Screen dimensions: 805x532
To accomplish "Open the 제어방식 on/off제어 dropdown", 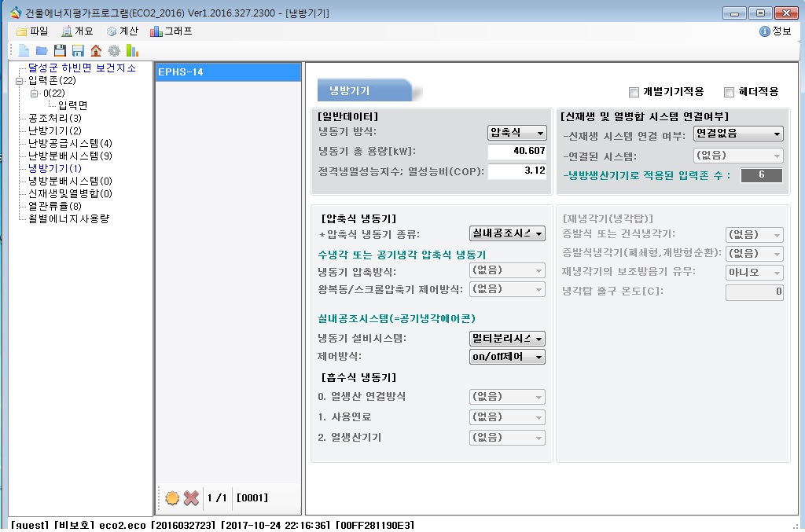I will [507, 357].
